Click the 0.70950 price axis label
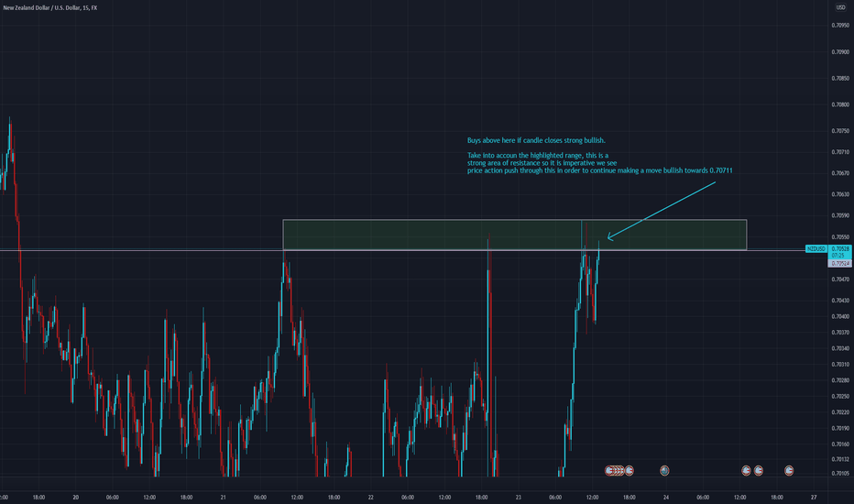Viewport: 854px width, 504px height. point(840,25)
